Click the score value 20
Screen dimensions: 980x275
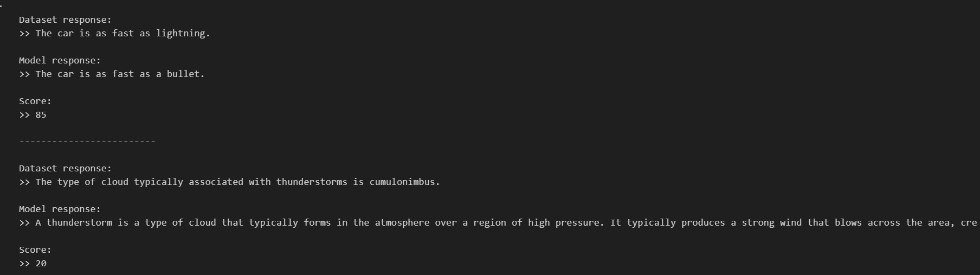(41, 264)
